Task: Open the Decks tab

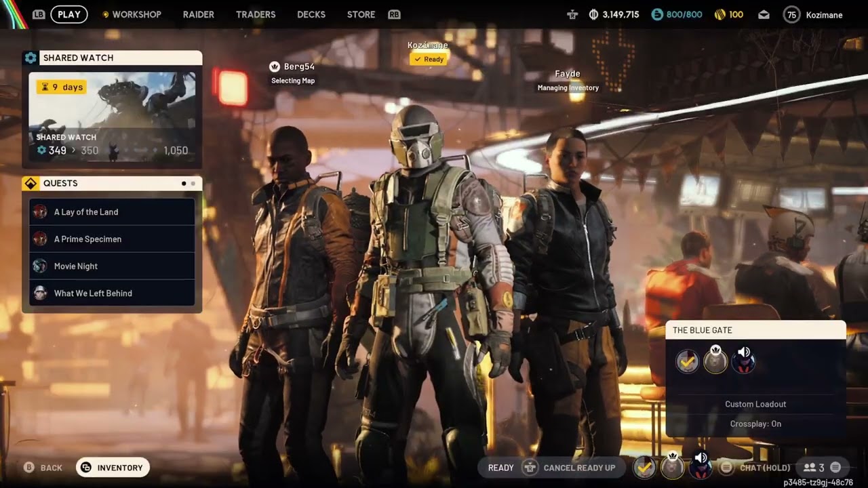Action: click(311, 14)
